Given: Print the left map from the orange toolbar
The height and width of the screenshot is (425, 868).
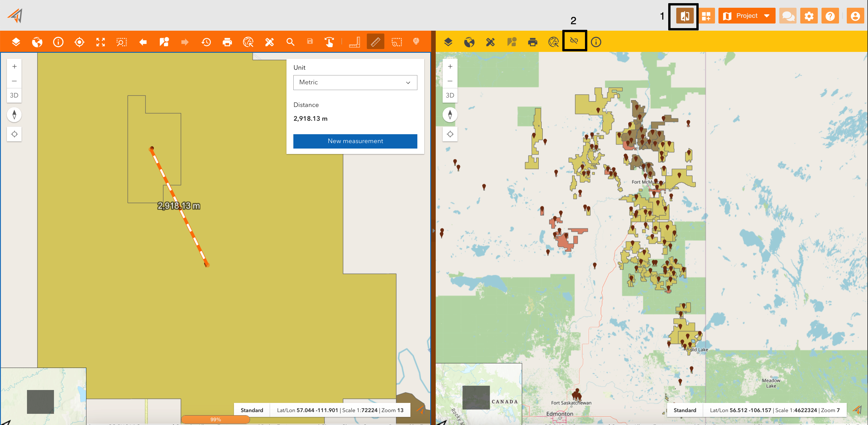Looking at the screenshot, I should [x=227, y=42].
